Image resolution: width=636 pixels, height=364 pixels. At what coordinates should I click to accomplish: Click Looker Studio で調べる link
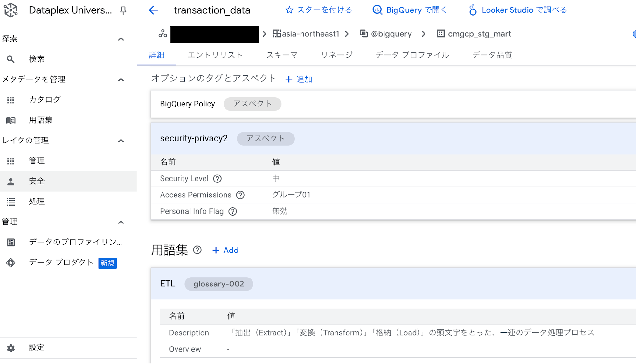pos(518,10)
